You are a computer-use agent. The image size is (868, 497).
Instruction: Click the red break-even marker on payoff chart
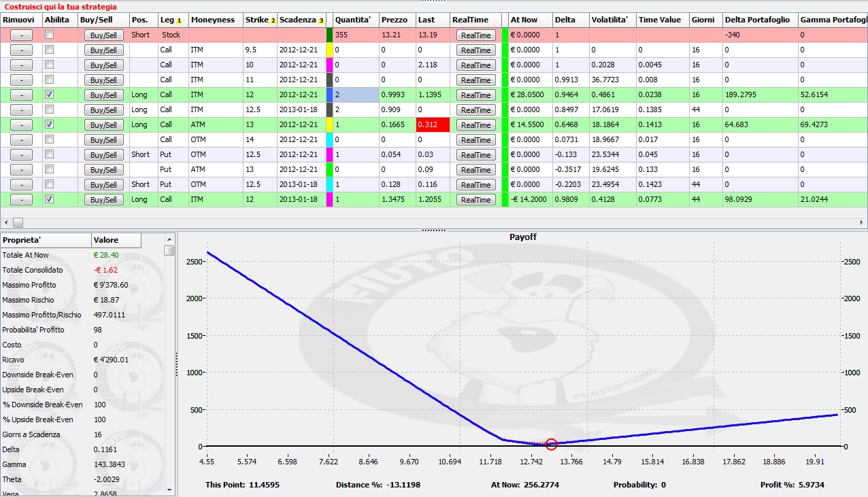pyautogui.click(x=551, y=444)
